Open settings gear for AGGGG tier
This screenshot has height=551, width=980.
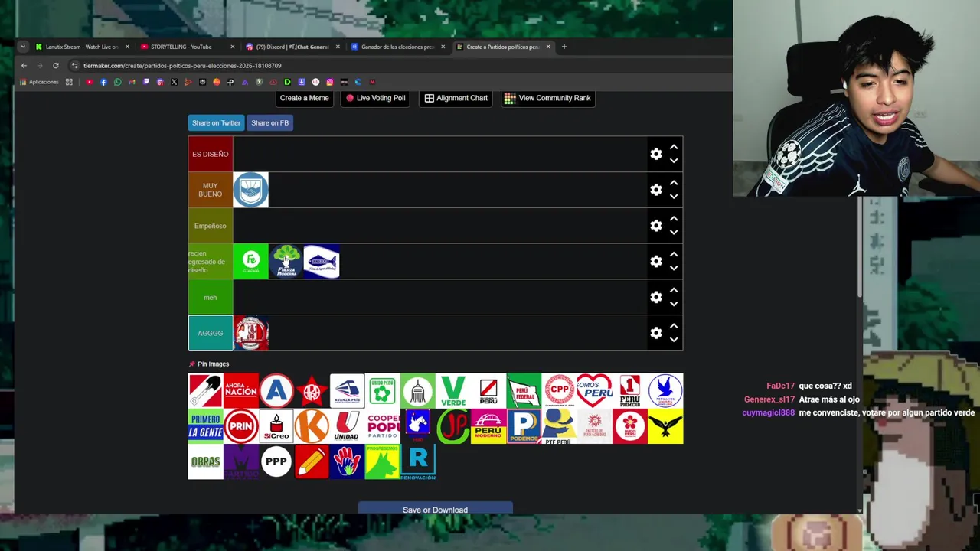pos(656,333)
